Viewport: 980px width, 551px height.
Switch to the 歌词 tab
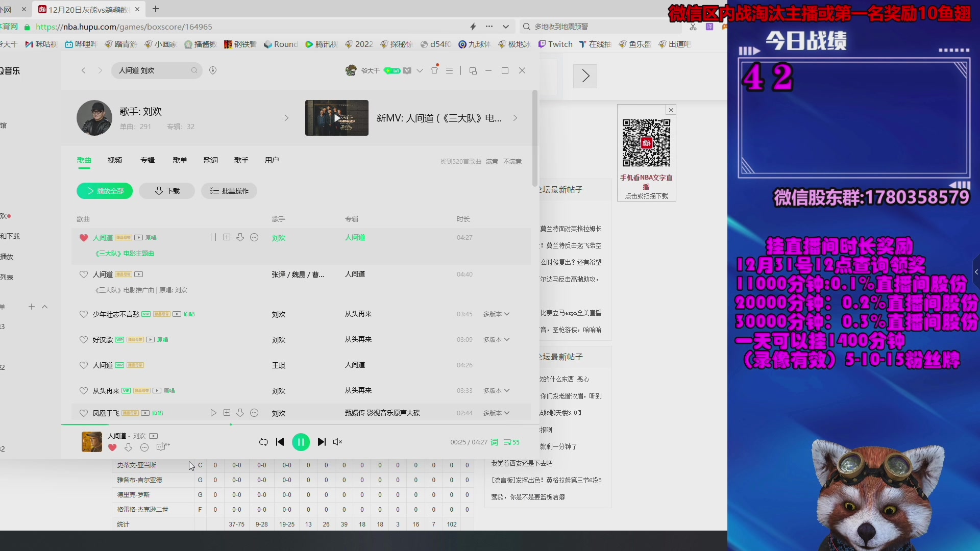click(211, 160)
